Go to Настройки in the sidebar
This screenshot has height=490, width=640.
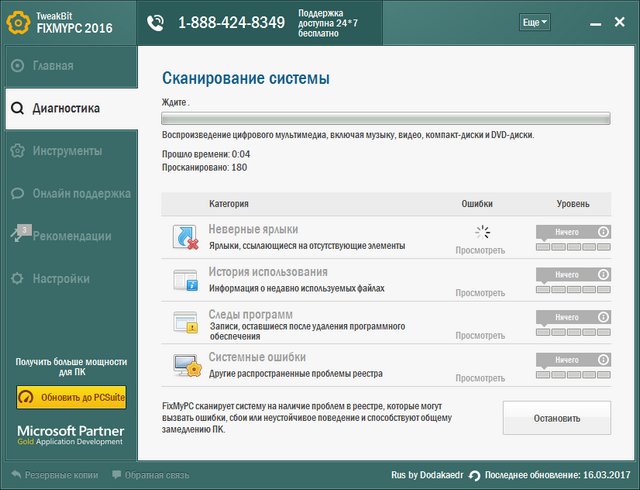(60, 278)
